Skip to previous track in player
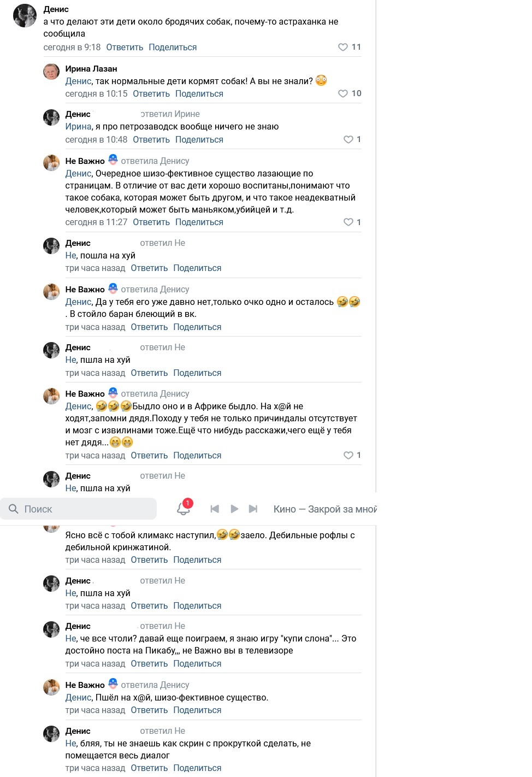The image size is (532, 777). click(215, 509)
